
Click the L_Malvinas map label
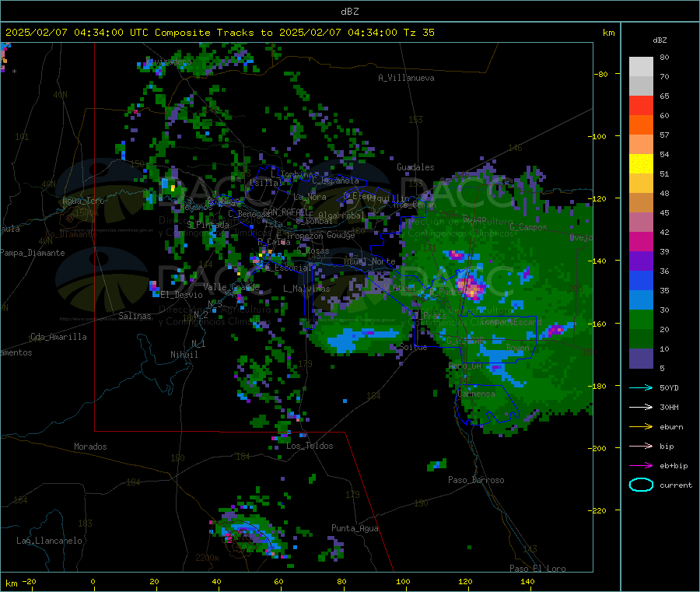(x=306, y=289)
